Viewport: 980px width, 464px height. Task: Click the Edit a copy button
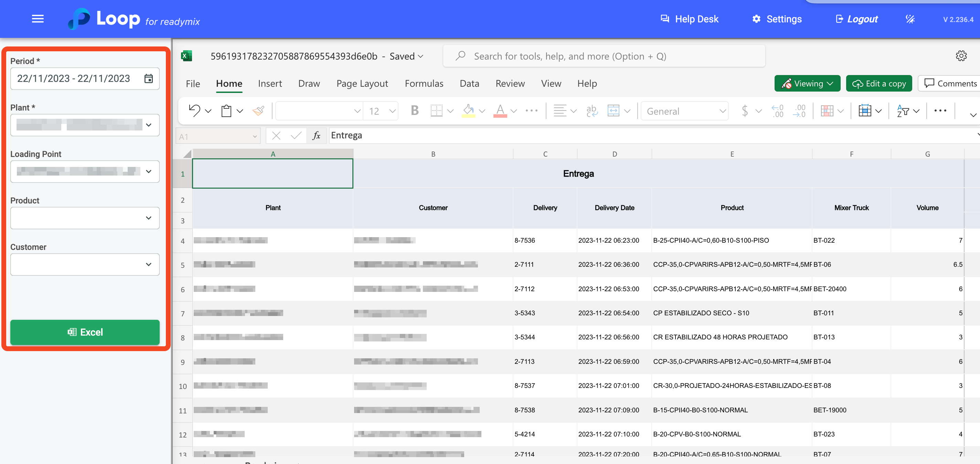tap(878, 83)
